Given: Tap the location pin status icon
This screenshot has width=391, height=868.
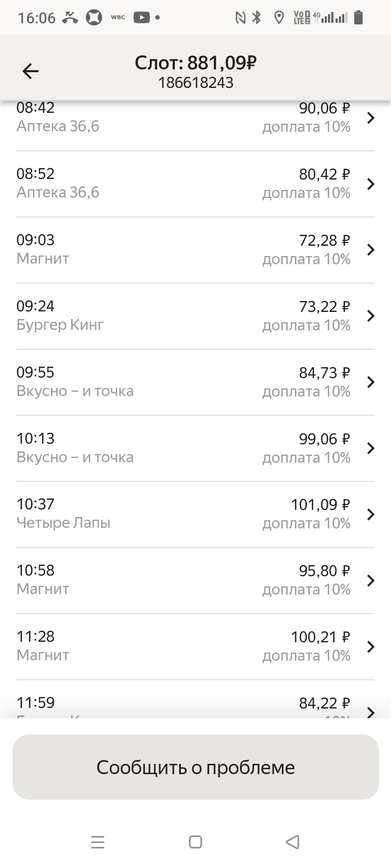Looking at the screenshot, I should [279, 18].
